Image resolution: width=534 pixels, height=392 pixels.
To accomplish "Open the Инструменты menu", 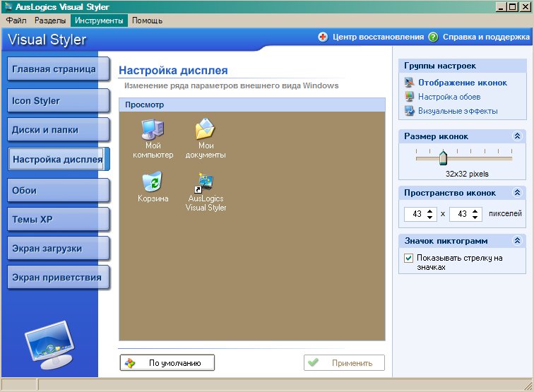I will coord(99,20).
